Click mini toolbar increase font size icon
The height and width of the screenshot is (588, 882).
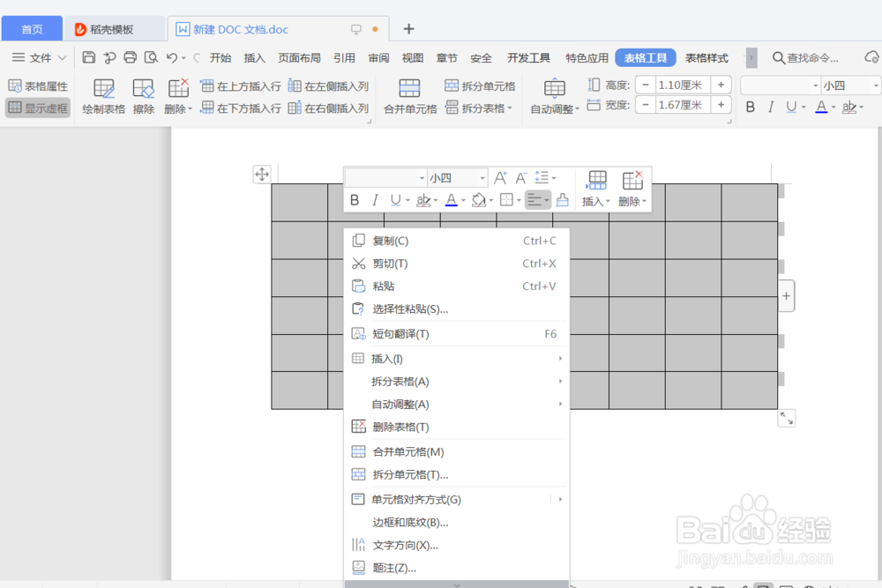pos(500,178)
